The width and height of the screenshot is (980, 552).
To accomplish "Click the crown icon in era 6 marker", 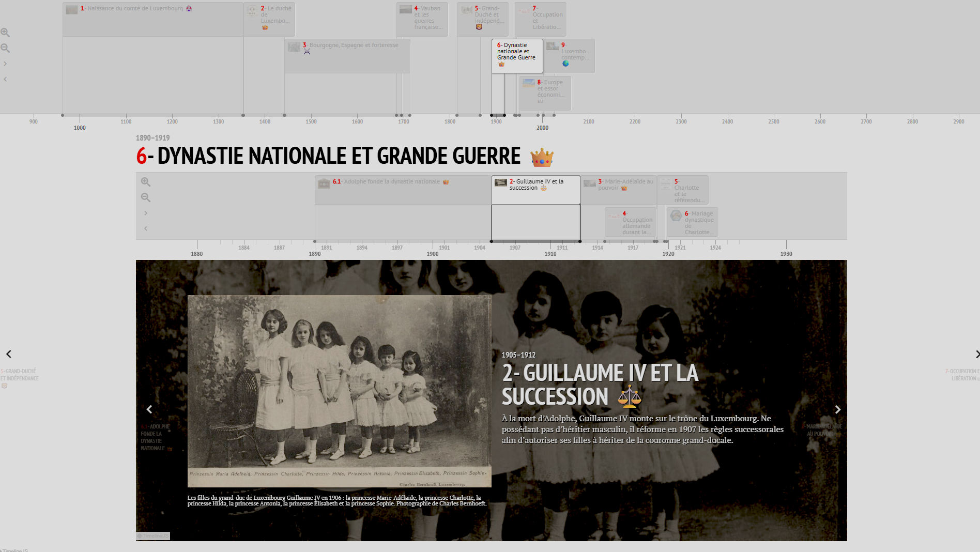I will [501, 64].
